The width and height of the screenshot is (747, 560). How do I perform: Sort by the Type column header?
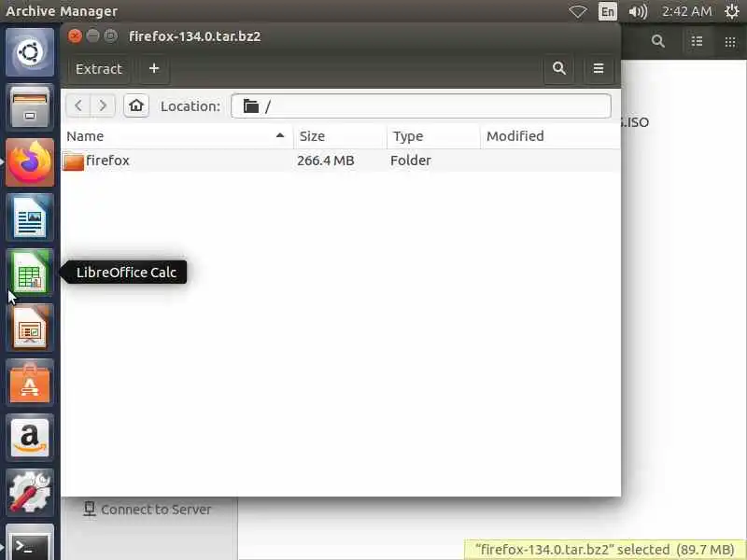tap(433, 136)
